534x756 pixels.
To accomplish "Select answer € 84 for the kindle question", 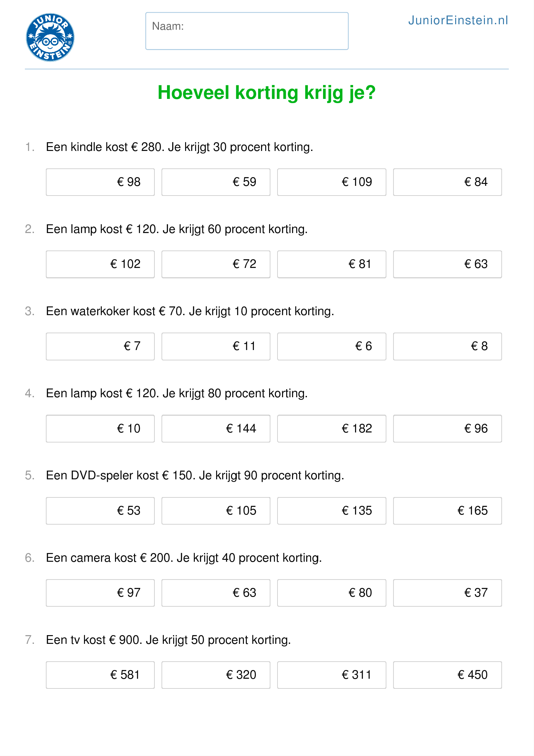I will 447,182.
